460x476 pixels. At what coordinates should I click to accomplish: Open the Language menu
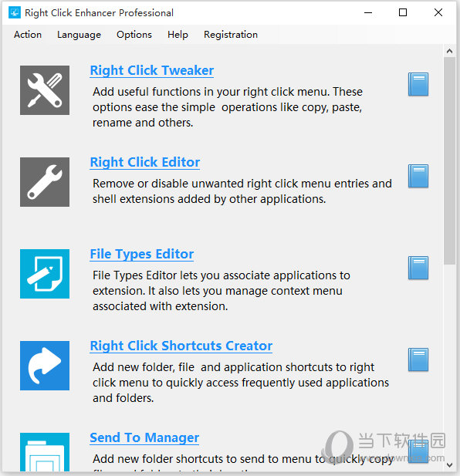click(x=79, y=35)
